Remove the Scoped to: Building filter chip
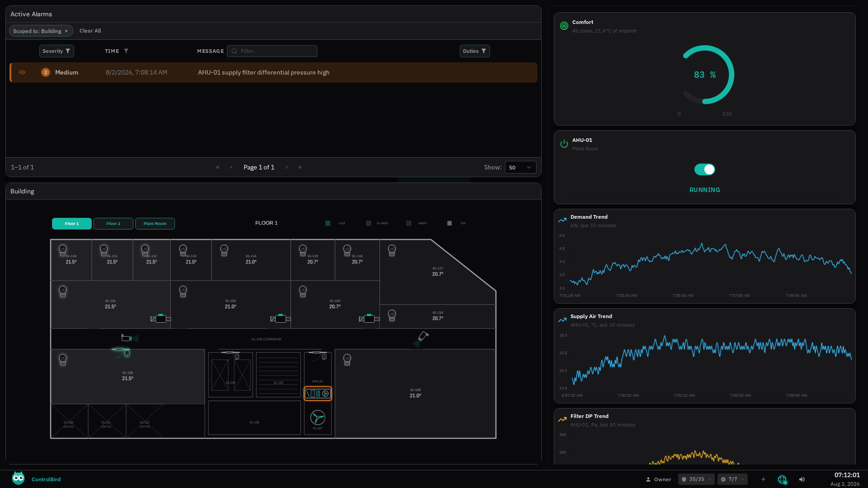This screenshot has width=868, height=488. tap(66, 31)
